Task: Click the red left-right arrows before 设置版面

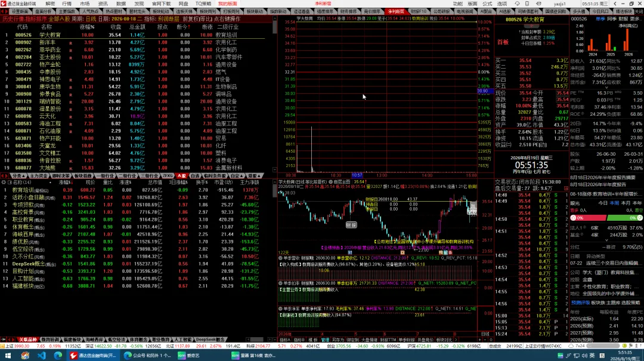Action: tap(4, 11)
